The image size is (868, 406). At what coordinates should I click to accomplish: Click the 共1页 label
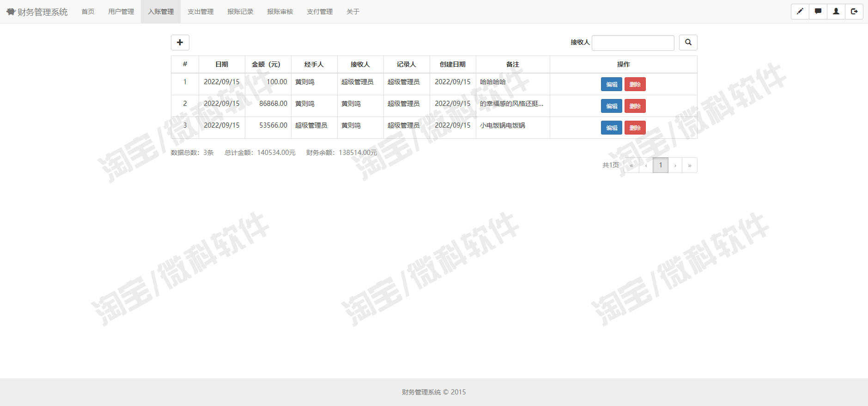coord(611,165)
